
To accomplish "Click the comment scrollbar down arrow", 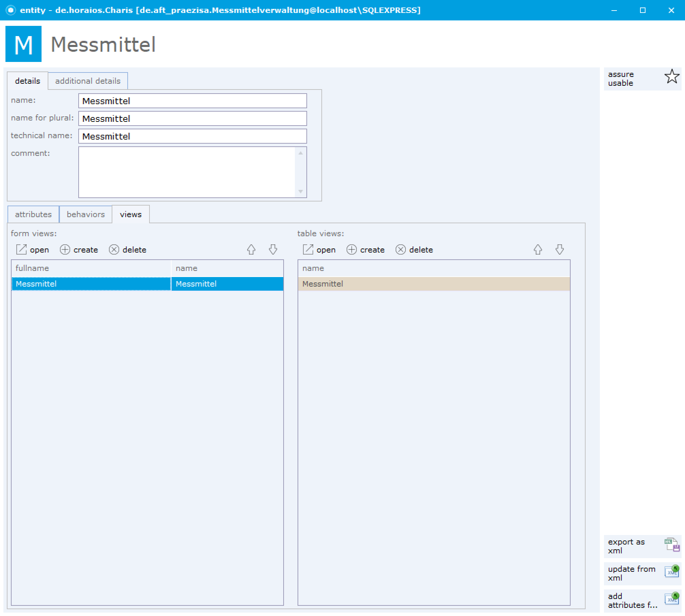I will 301,191.
